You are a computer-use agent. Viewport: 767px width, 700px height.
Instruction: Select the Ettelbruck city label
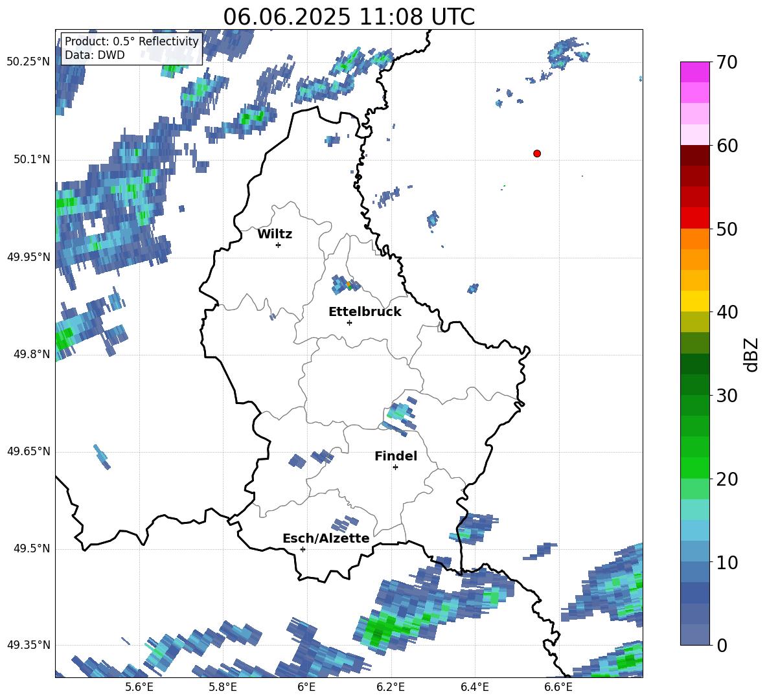pos(365,312)
